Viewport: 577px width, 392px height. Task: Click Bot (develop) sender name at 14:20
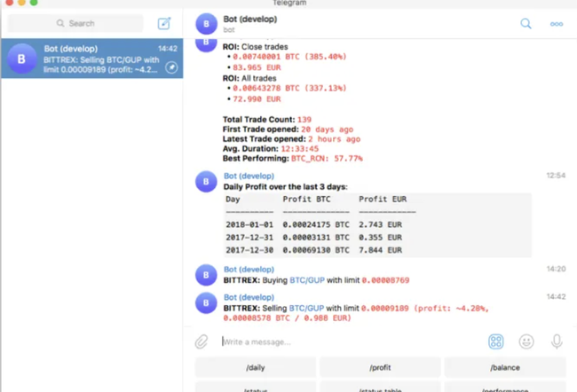coord(249,270)
